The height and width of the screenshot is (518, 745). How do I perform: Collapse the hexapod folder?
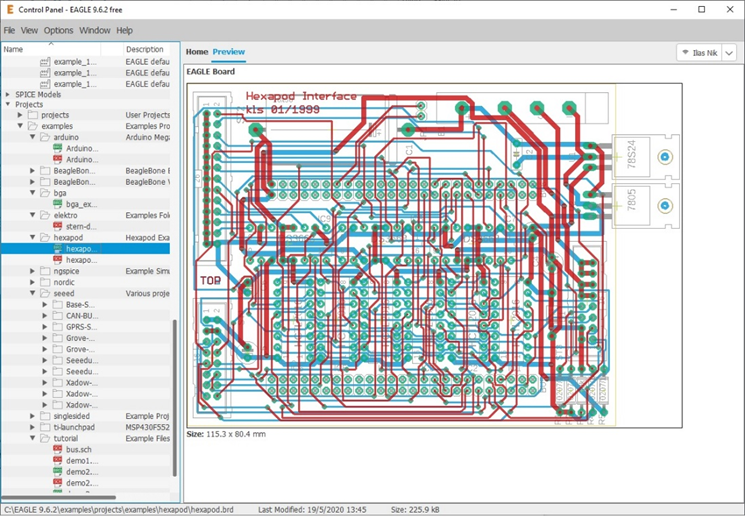click(x=32, y=238)
